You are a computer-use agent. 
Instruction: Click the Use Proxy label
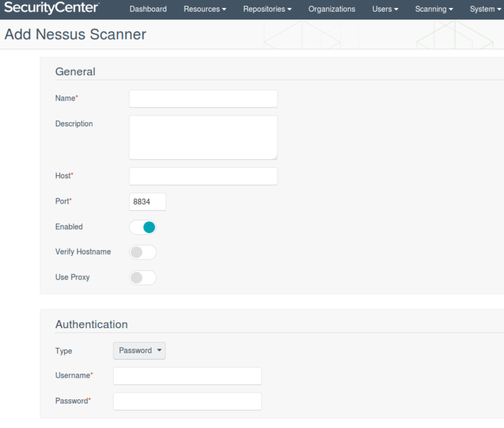pyautogui.click(x=72, y=277)
